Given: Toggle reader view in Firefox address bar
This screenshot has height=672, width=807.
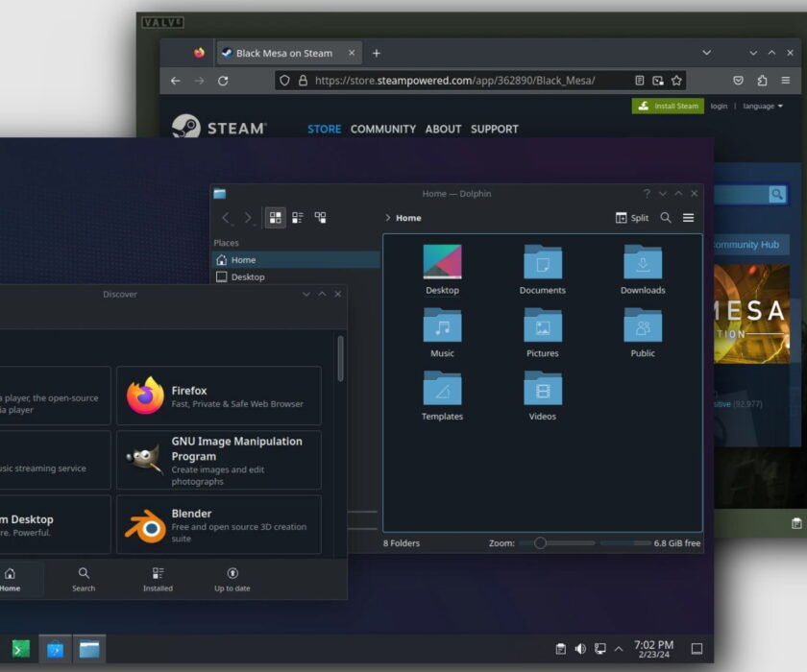Looking at the screenshot, I should 639,81.
